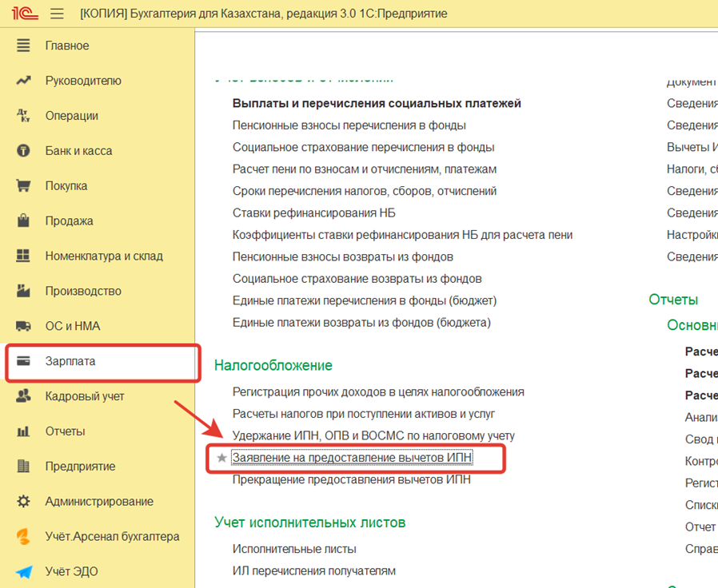
Task: Open the Производство section icon
Action: [x=22, y=291]
